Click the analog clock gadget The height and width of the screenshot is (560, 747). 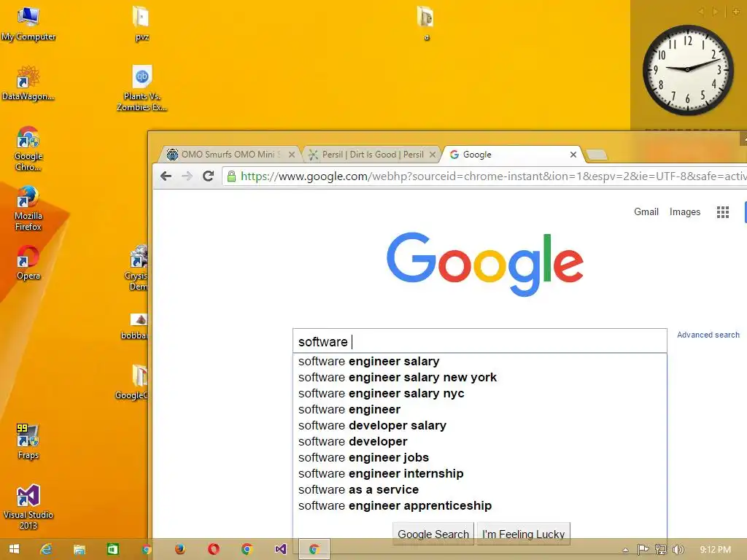[687, 69]
